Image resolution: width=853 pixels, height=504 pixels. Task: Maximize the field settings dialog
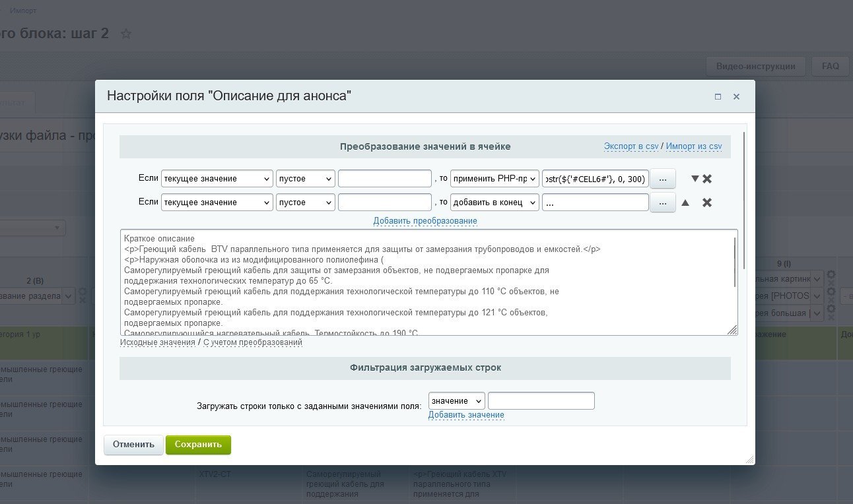(718, 96)
